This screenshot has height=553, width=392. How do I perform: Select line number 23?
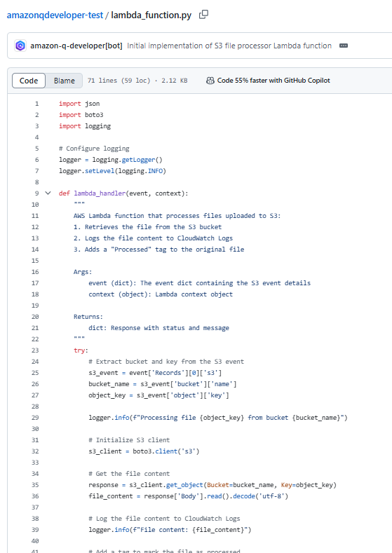pyautogui.click(x=35, y=350)
